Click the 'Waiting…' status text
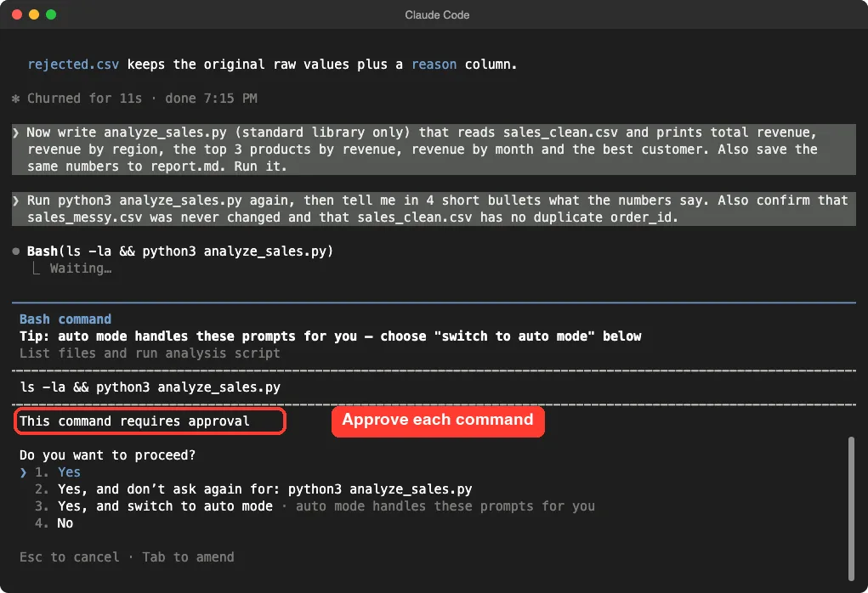Screen dimensions: 868x593 click(x=81, y=268)
